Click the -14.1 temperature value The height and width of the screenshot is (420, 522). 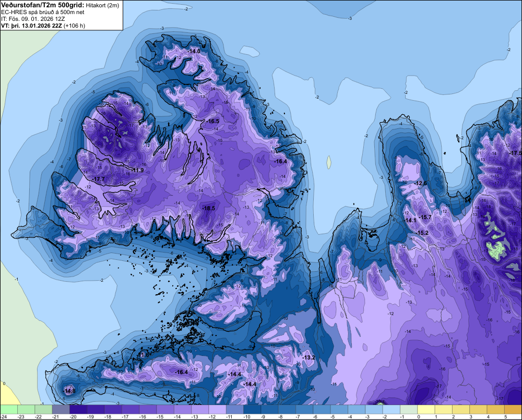click(x=410, y=220)
